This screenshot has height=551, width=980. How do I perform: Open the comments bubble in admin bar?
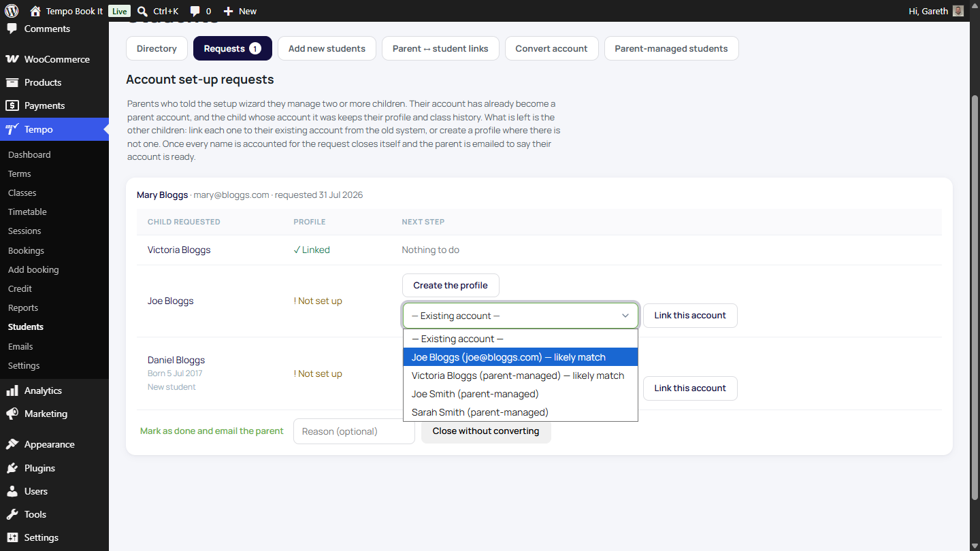(x=195, y=11)
